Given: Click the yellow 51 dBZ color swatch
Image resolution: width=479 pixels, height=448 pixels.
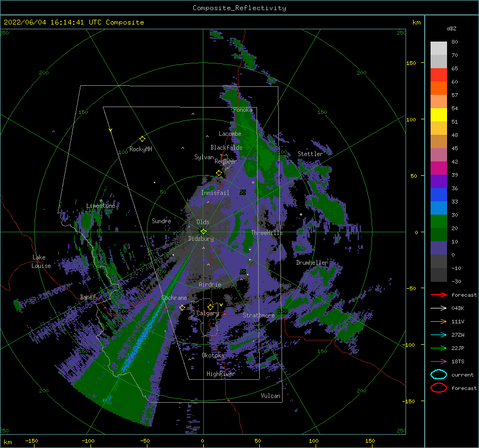Looking at the screenshot, I should tap(439, 115).
